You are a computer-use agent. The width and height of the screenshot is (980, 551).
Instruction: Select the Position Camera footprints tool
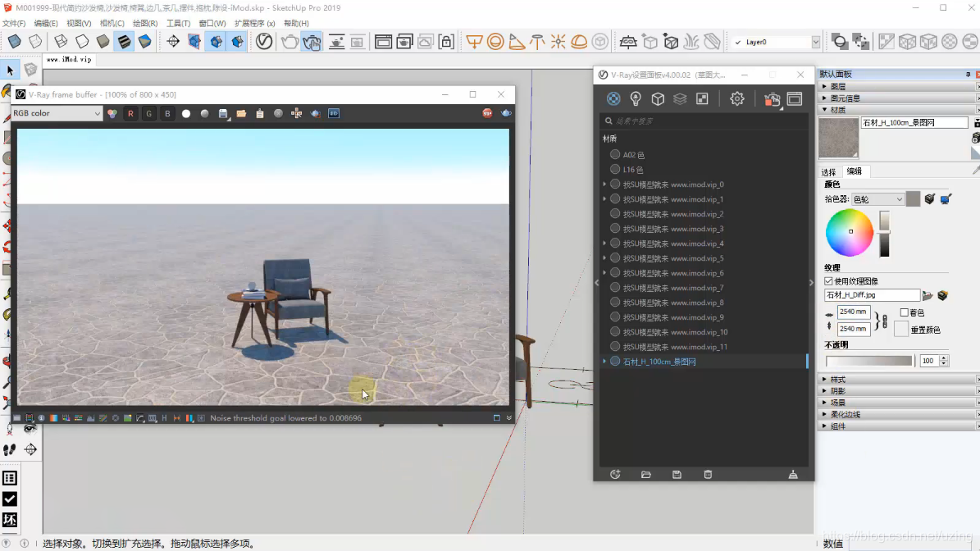pos(9,450)
